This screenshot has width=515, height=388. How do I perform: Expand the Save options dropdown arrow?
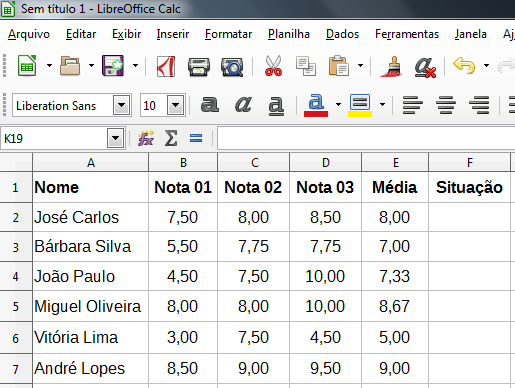[135, 66]
